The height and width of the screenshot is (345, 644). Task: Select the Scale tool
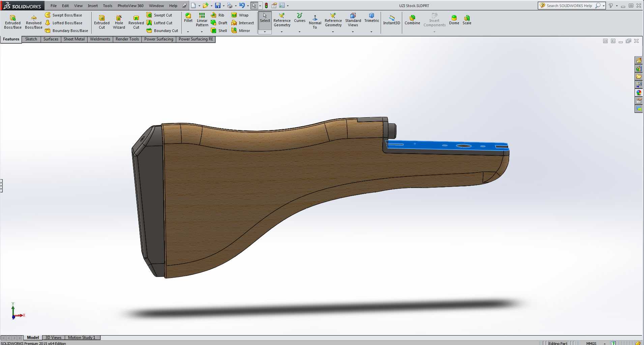(x=467, y=20)
